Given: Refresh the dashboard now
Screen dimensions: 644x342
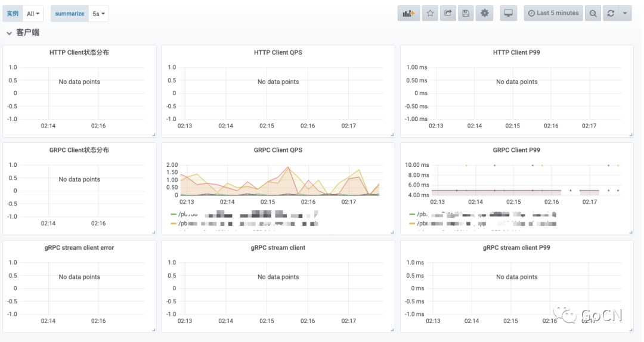Looking at the screenshot, I should [610, 13].
